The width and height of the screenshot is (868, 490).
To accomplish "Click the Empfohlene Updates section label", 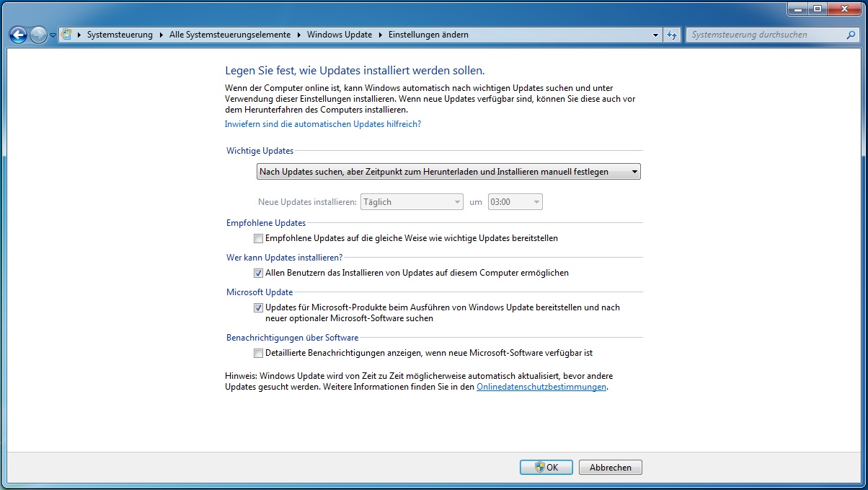I will click(266, 223).
